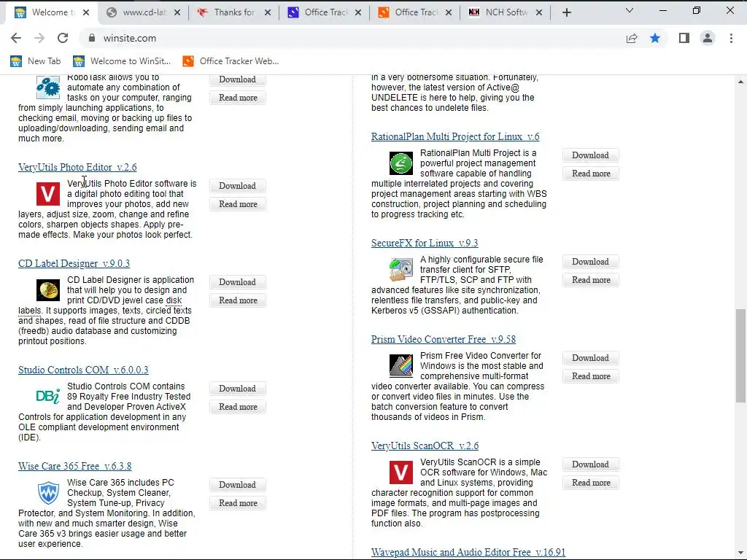Open VeryUtils Photo Editor v.2.6 link

click(77, 167)
